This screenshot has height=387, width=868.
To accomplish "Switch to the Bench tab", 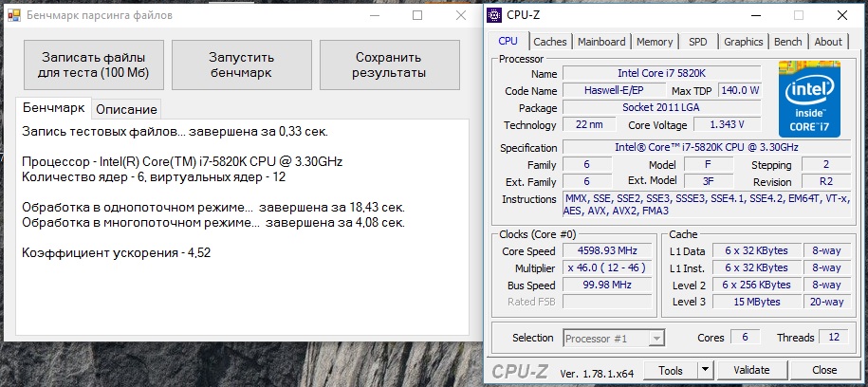I will click(787, 42).
